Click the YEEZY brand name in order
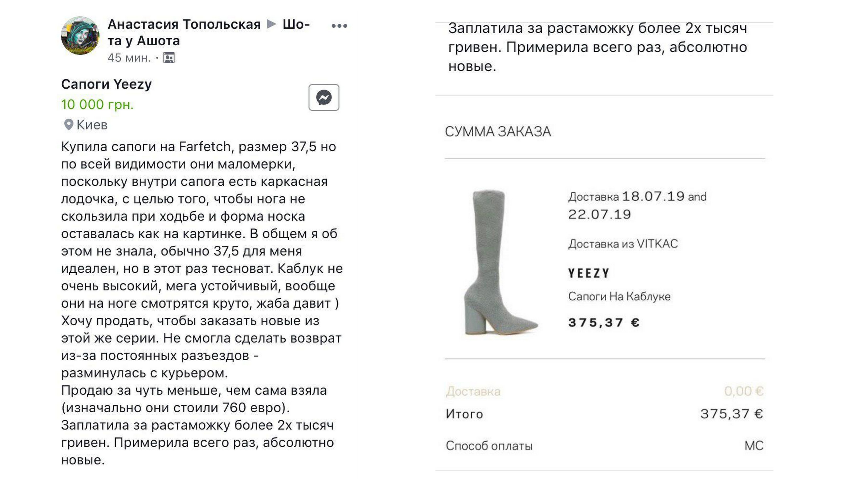This screenshot has width=868, height=488. [x=589, y=273]
